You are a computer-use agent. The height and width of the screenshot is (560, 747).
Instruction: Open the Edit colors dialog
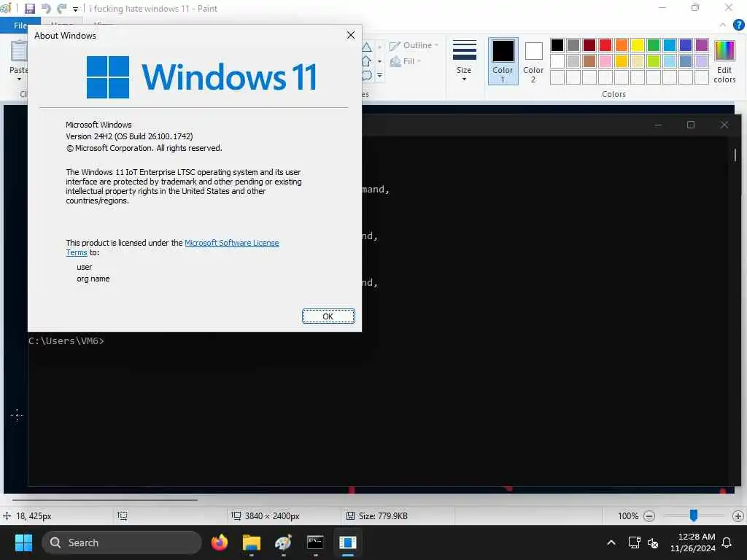click(x=724, y=61)
